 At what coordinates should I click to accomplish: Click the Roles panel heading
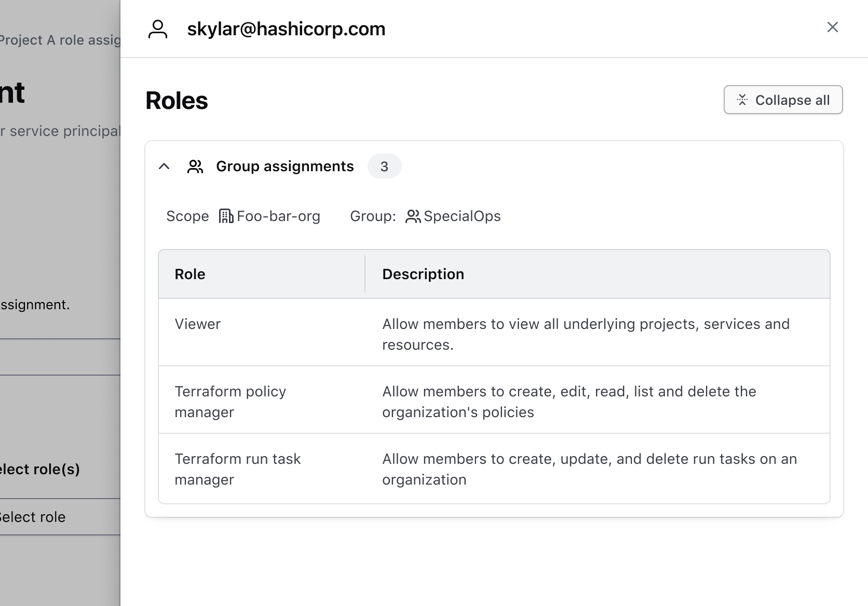tap(176, 101)
